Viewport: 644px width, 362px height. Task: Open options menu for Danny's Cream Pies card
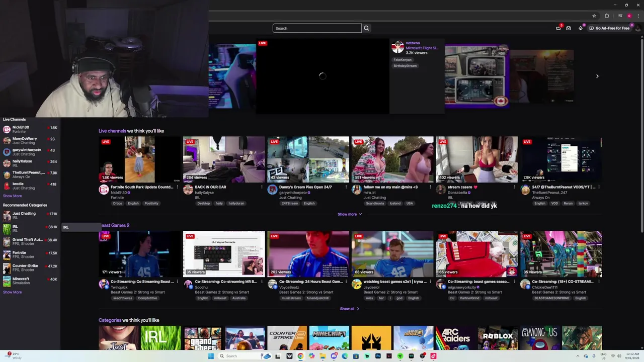click(346, 187)
